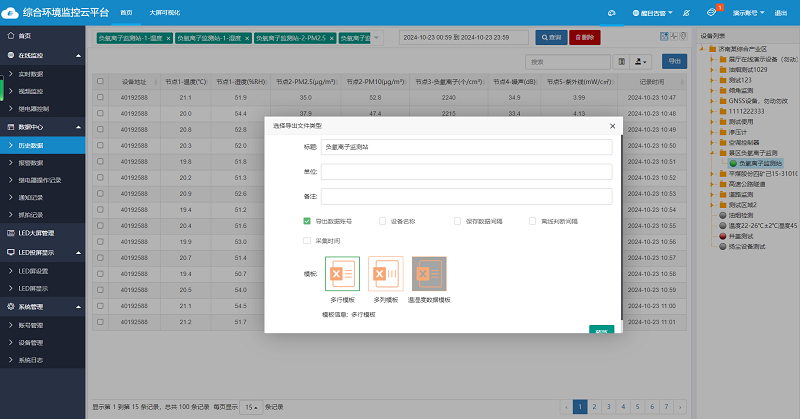800x419 pixels.
Task: Choose the 多列模板 template icon
Action: [386, 274]
